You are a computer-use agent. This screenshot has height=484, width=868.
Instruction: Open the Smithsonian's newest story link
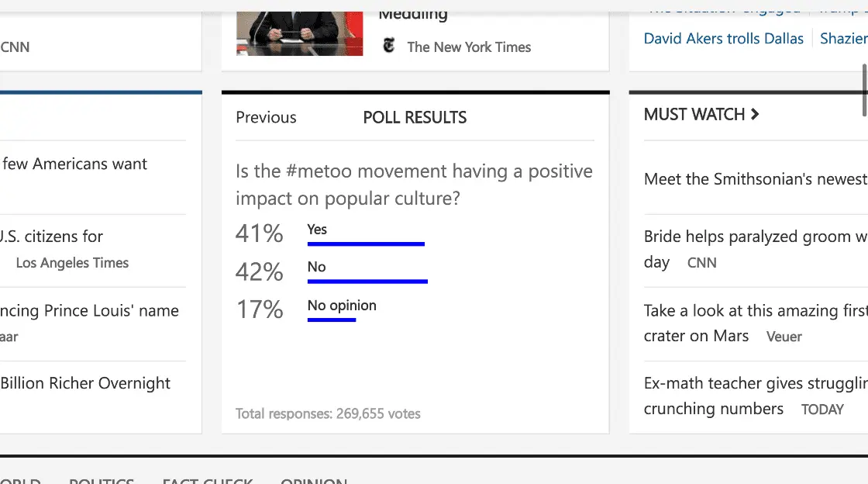click(755, 179)
